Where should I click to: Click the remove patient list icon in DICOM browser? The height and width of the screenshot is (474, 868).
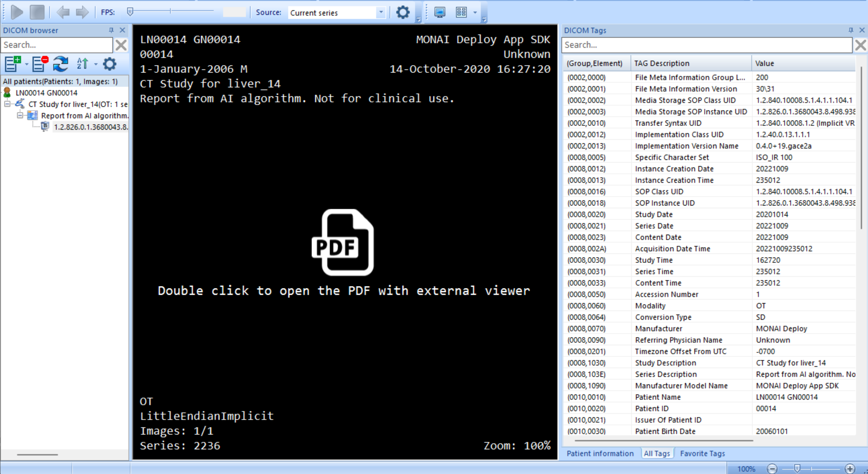[39, 64]
